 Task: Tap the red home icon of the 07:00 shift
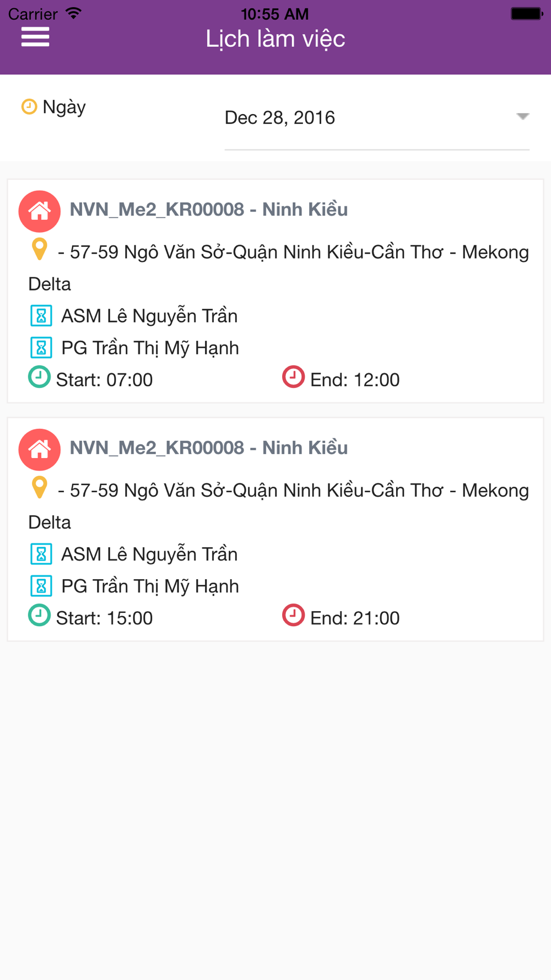(39, 211)
